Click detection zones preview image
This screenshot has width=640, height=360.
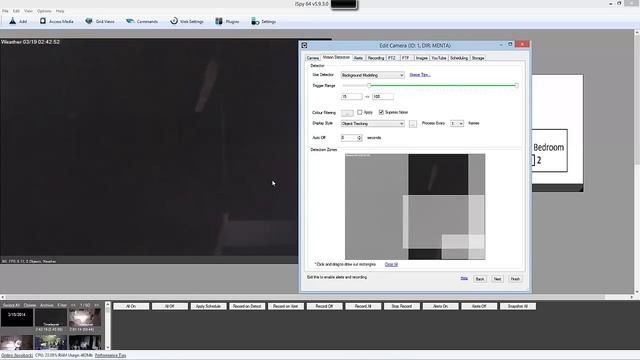(x=415, y=207)
